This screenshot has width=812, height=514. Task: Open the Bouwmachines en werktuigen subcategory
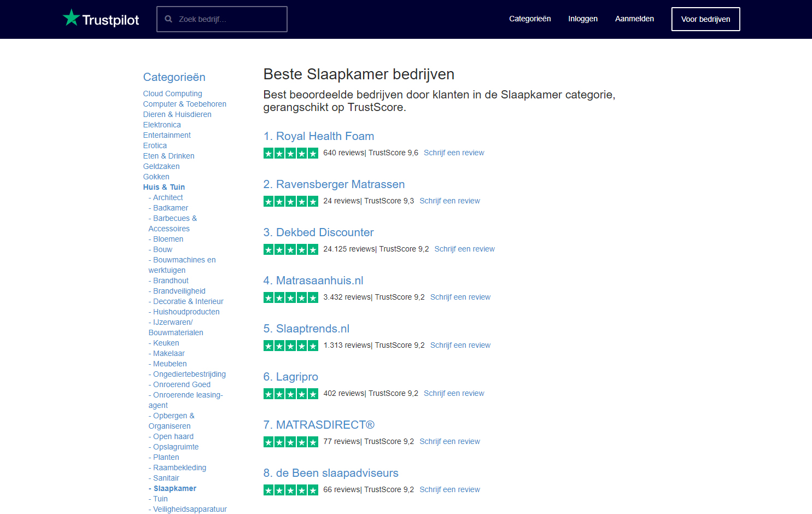(x=182, y=265)
